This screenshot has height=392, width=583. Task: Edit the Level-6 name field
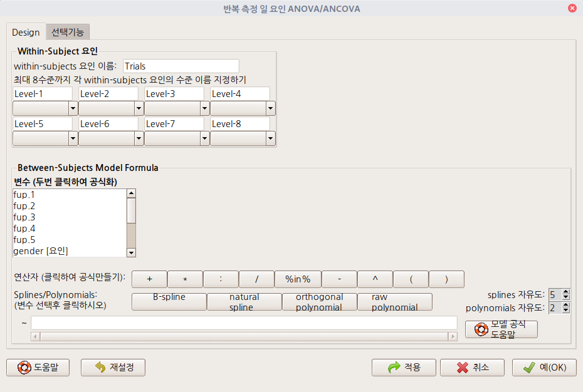(108, 124)
